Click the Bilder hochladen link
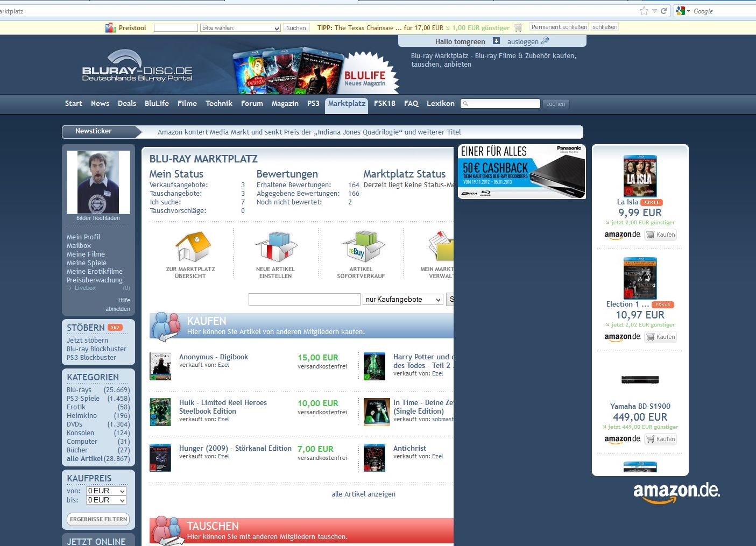 [98, 218]
